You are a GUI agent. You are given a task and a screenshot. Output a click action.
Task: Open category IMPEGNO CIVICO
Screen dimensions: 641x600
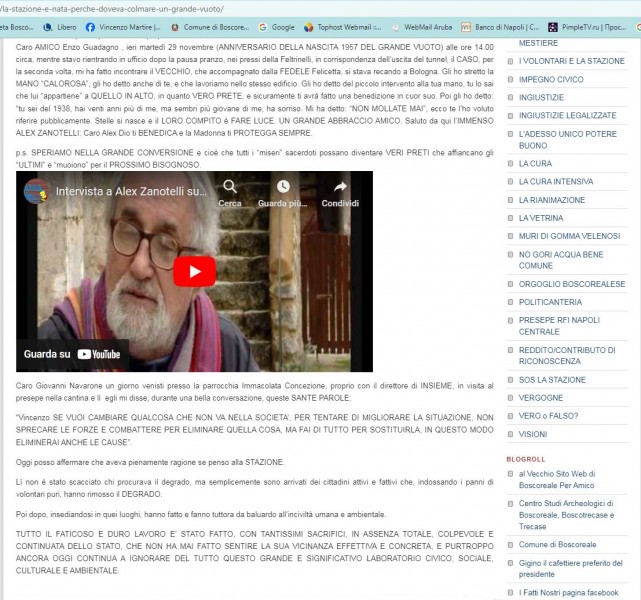click(551, 79)
